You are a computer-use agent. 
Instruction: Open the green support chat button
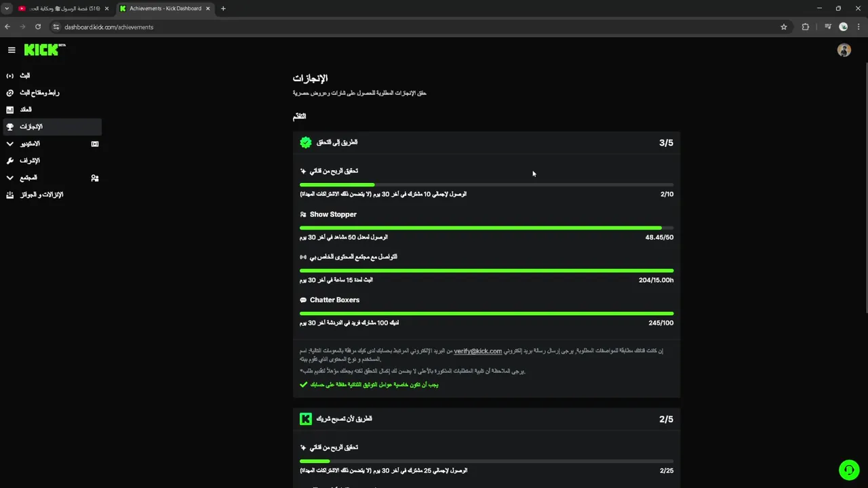point(848,470)
